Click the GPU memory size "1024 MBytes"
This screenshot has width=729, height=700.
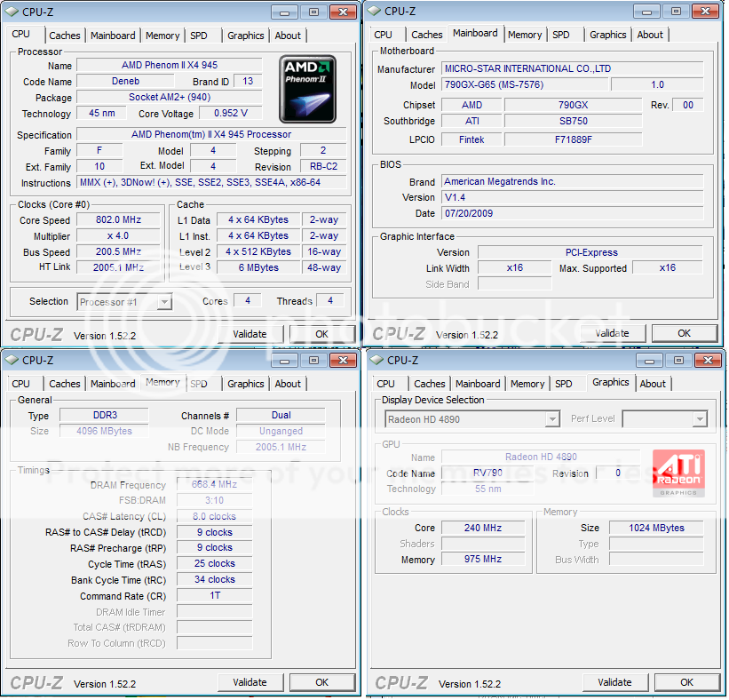coord(656,528)
